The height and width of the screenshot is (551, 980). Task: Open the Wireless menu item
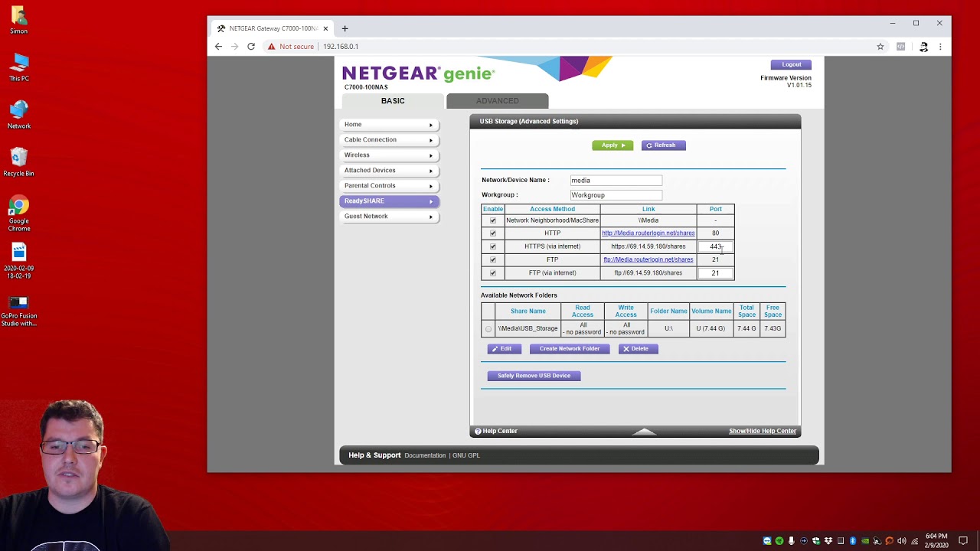(389, 155)
